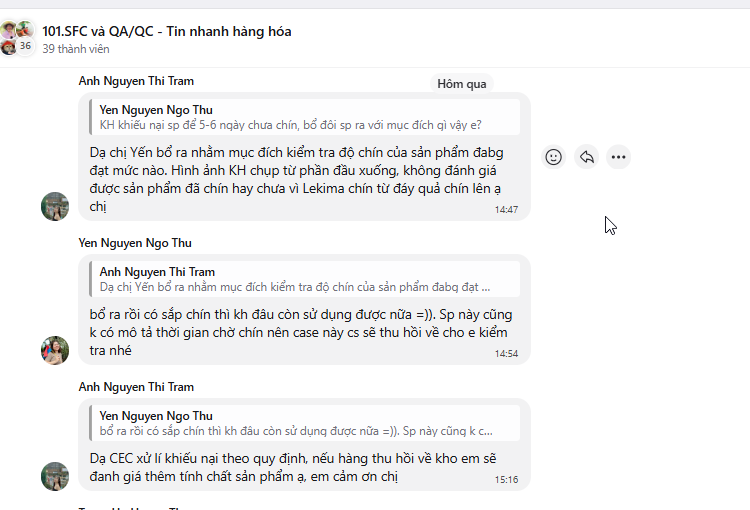Image resolution: width=750 pixels, height=510 pixels.
Task: Click the 39 thành viên member count
Action: pos(76,49)
